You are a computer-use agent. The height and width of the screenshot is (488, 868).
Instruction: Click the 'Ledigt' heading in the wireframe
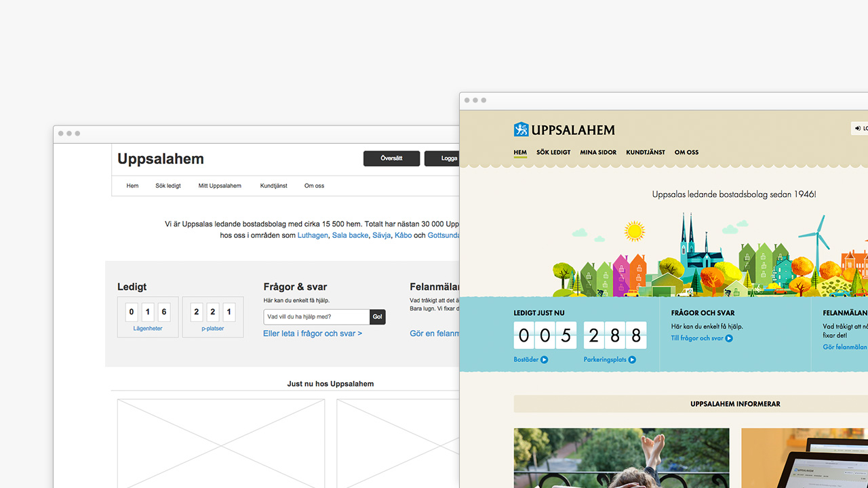(x=132, y=287)
